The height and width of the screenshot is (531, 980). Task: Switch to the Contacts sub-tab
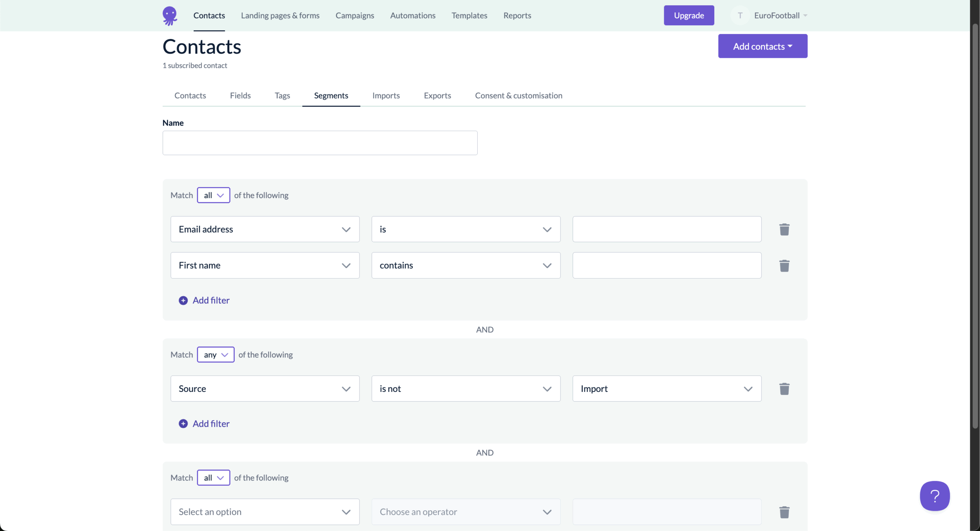(190, 95)
